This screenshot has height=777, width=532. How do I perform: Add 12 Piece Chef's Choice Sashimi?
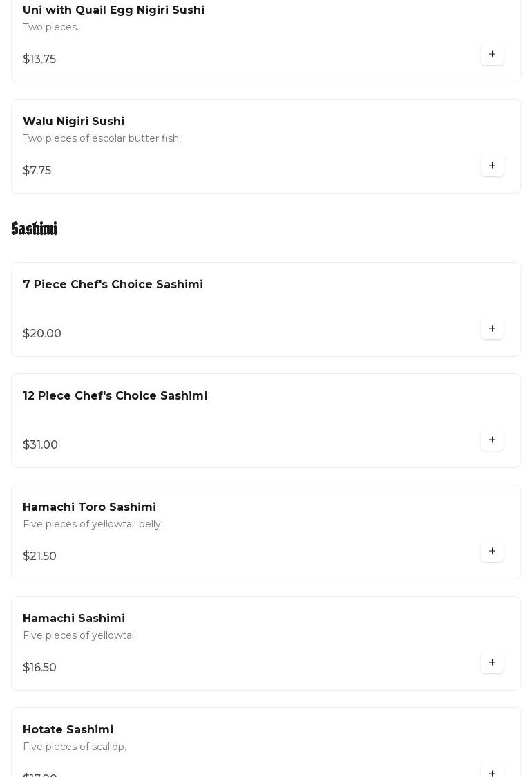492,440
